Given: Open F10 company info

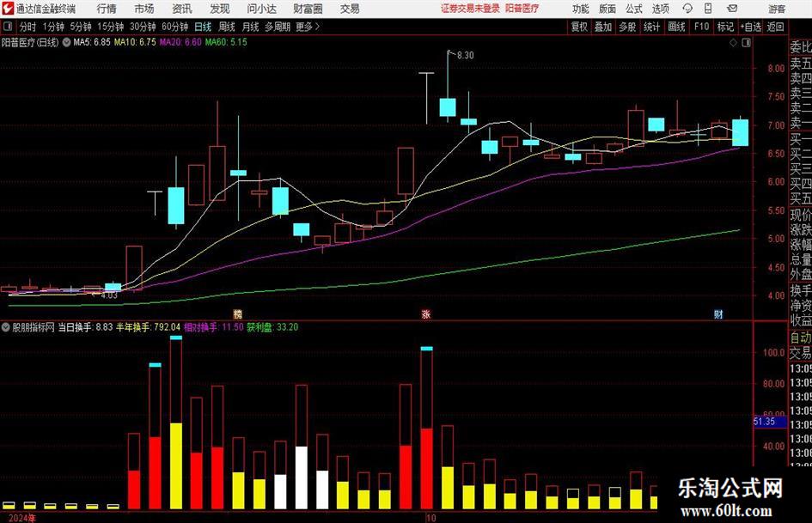Looking at the screenshot, I should click(701, 27).
